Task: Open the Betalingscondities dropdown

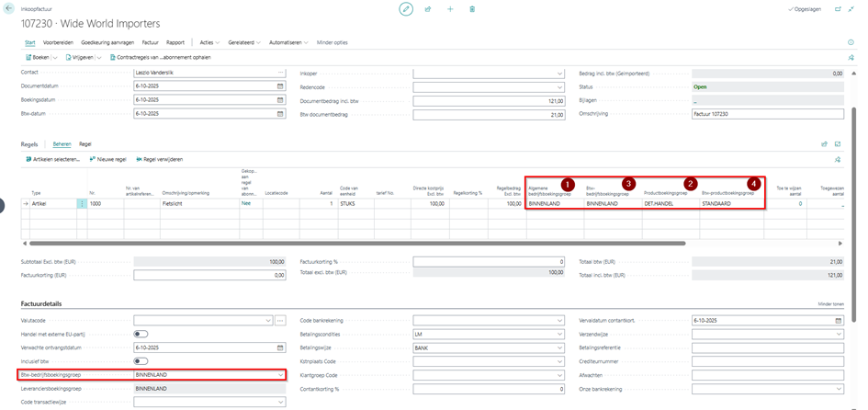Action: coord(559,334)
